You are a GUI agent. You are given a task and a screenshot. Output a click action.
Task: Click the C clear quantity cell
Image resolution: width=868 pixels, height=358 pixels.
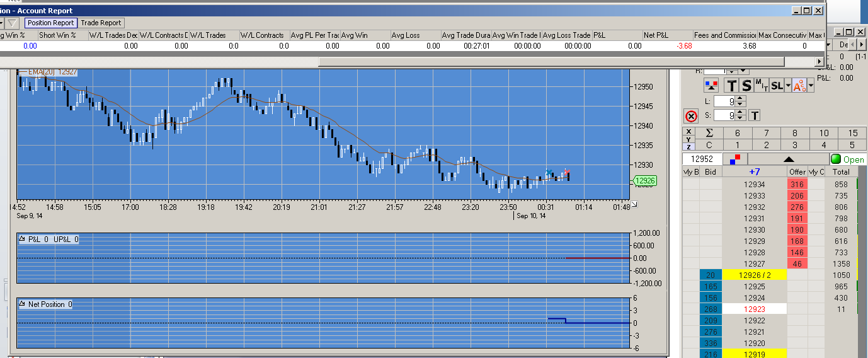[x=709, y=145]
